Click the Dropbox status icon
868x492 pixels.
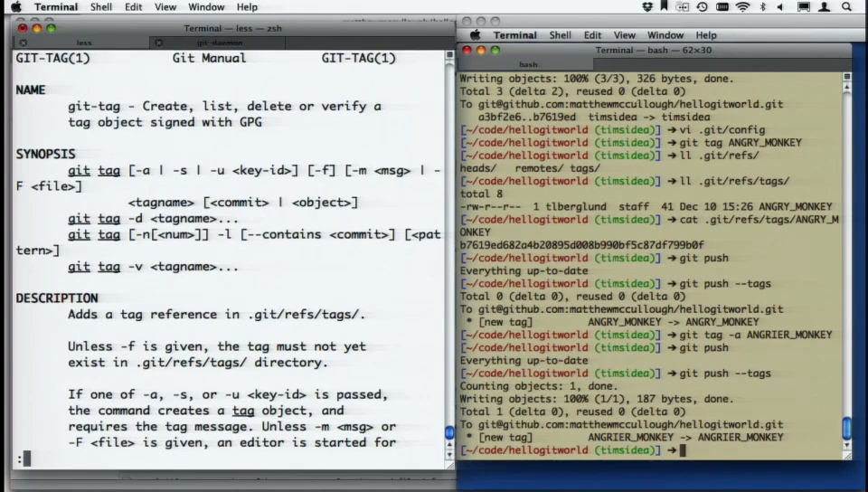(647, 6)
